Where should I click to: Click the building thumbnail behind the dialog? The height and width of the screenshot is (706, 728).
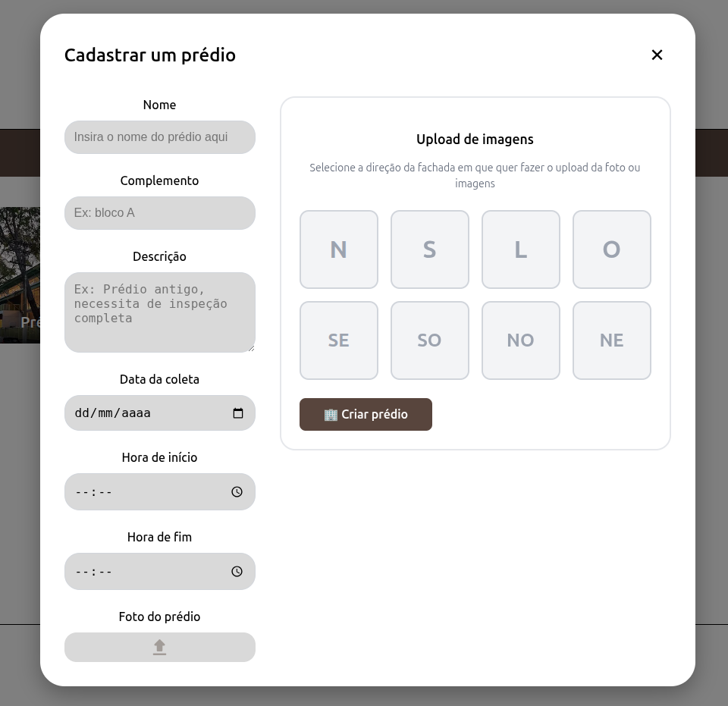tap(20, 275)
